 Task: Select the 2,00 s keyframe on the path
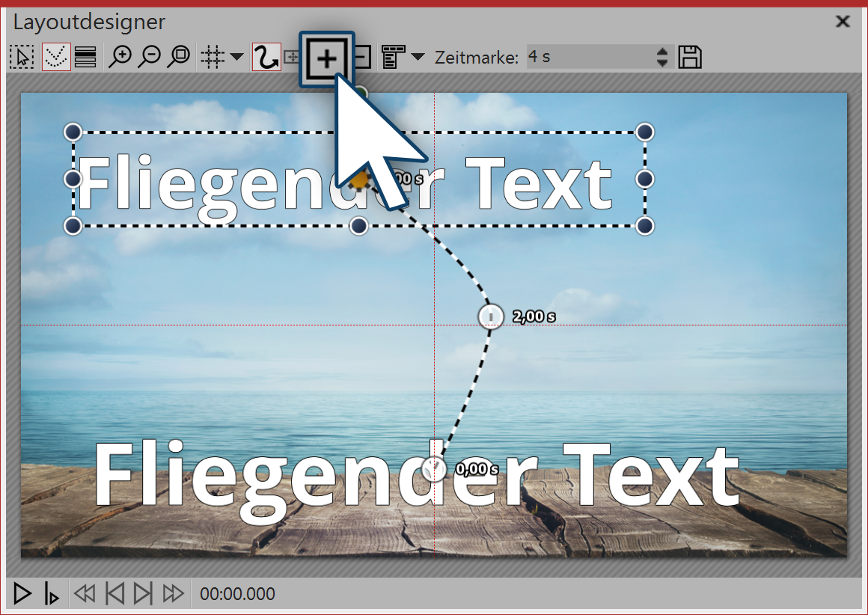[x=492, y=316]
